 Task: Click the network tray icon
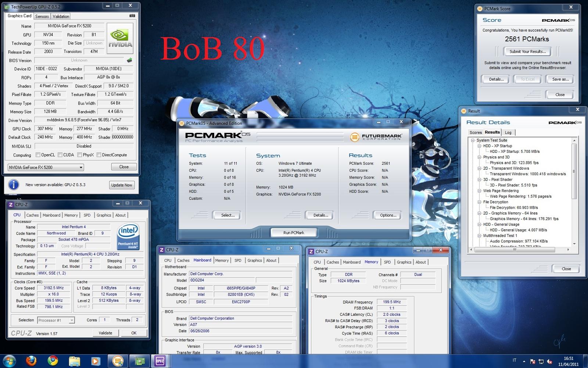[541, 361]
